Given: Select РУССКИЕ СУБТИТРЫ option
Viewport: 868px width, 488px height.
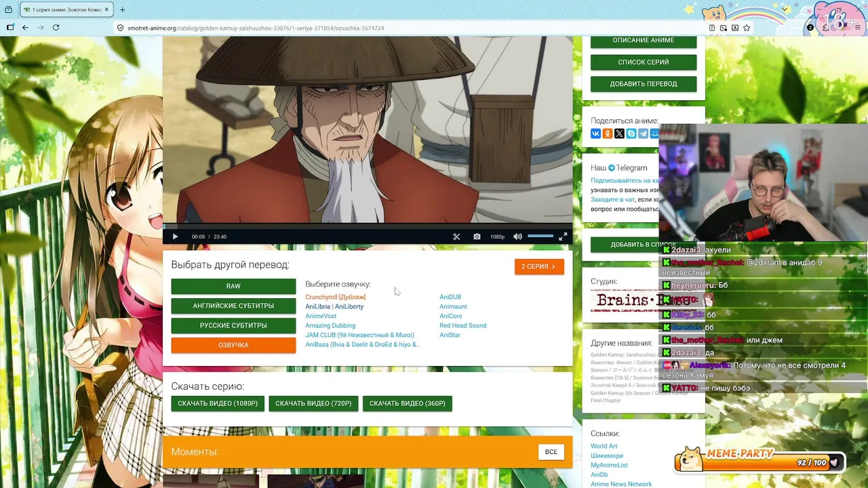Looking at the screenshot, I should click(x=233, y=325).
